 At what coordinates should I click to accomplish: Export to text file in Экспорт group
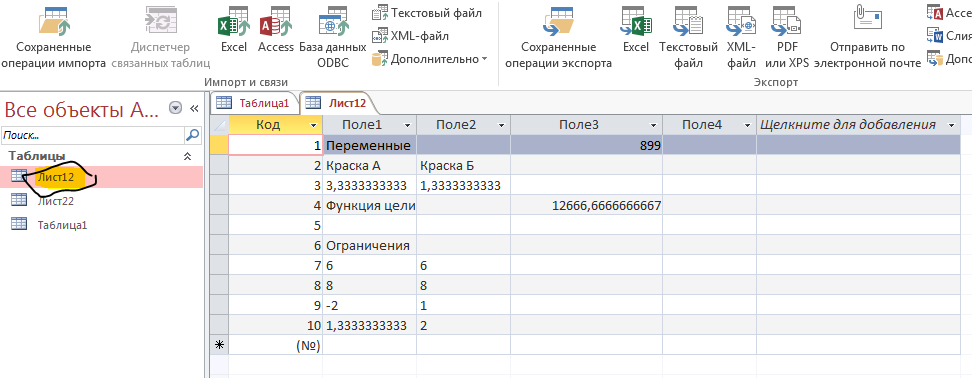coord(688,37)
